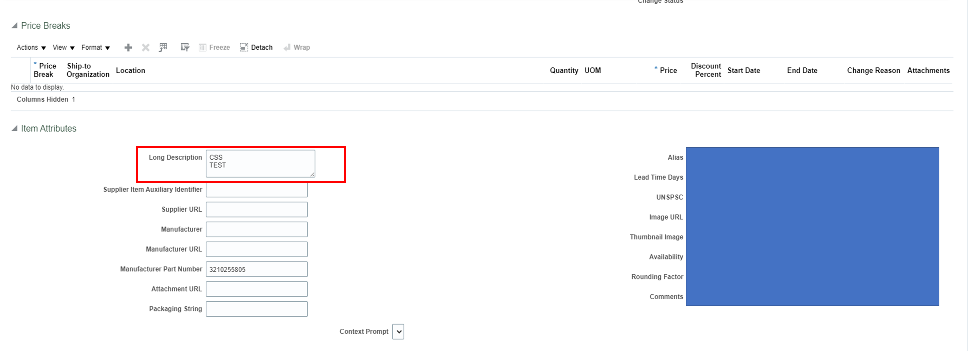This screenshot has height=351, width=980.
Task: Click the Packaging String field
Action: [256, 309]
